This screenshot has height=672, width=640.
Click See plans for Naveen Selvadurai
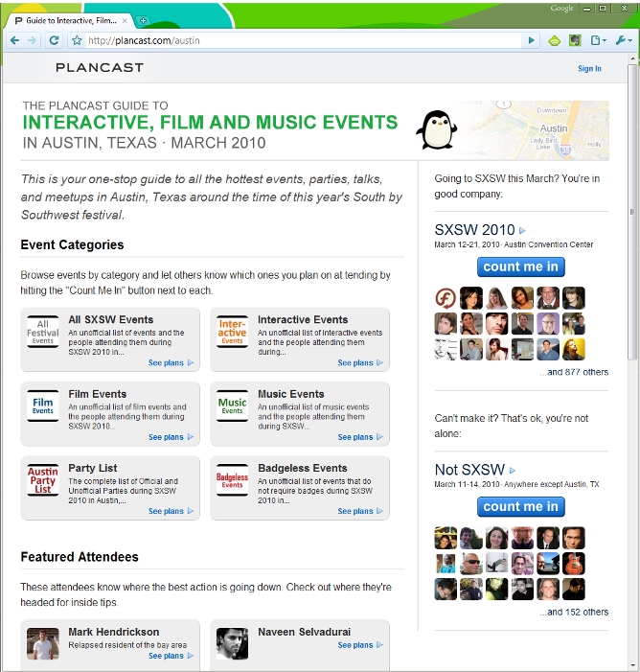(360, 645)
